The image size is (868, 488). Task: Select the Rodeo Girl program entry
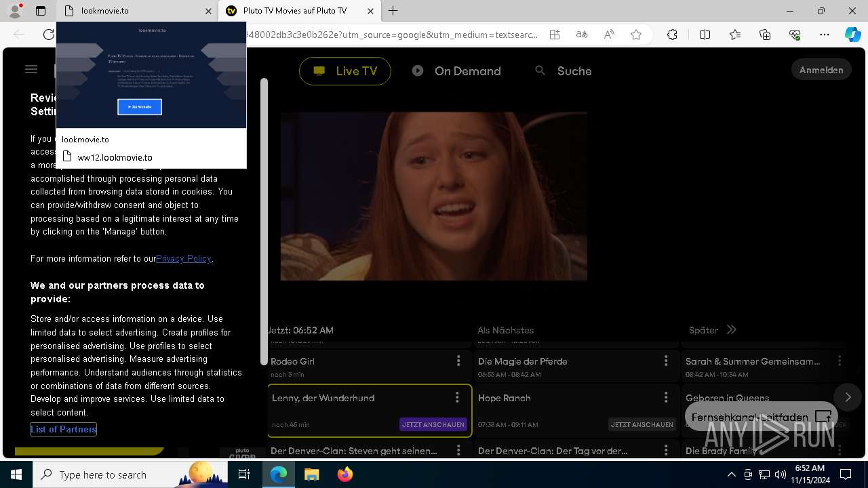pos(370,366)
